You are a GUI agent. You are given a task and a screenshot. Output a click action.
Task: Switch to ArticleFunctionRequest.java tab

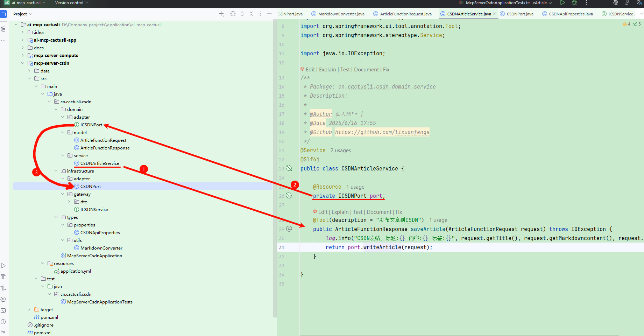pyautogui.click(x=403, y=14)
